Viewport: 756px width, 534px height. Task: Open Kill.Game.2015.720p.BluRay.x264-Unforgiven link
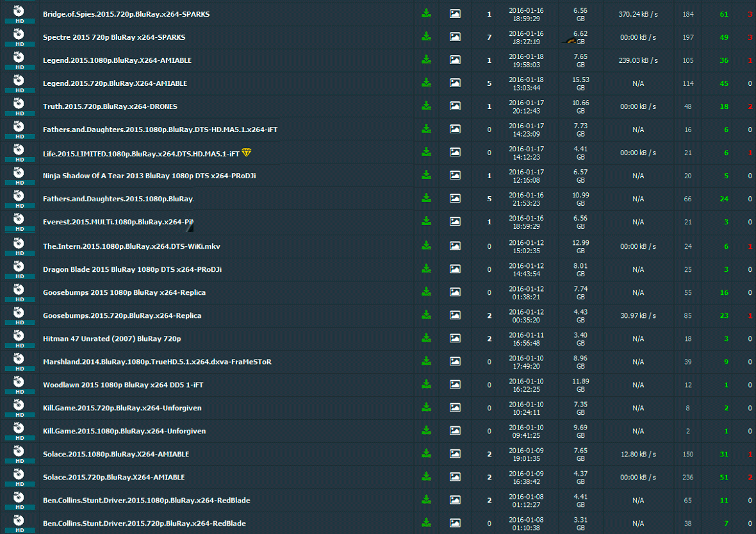coord(122,408)
